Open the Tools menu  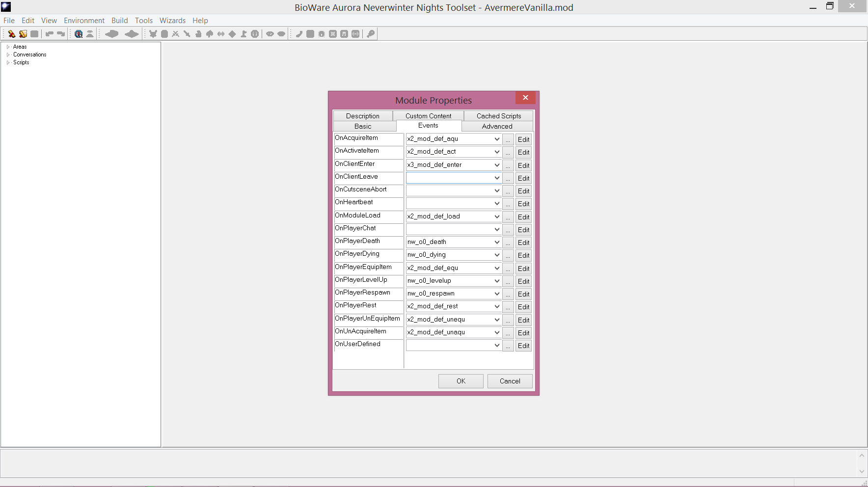tap(144, 20)
